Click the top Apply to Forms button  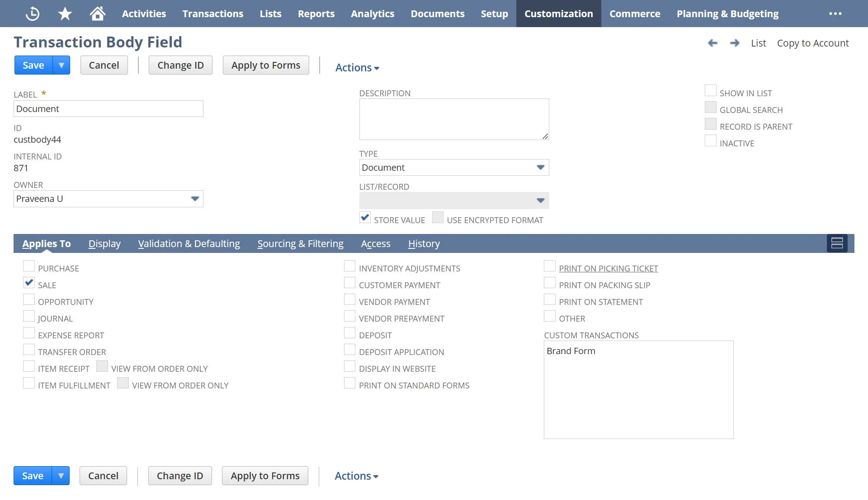click(x=266, y=65)
